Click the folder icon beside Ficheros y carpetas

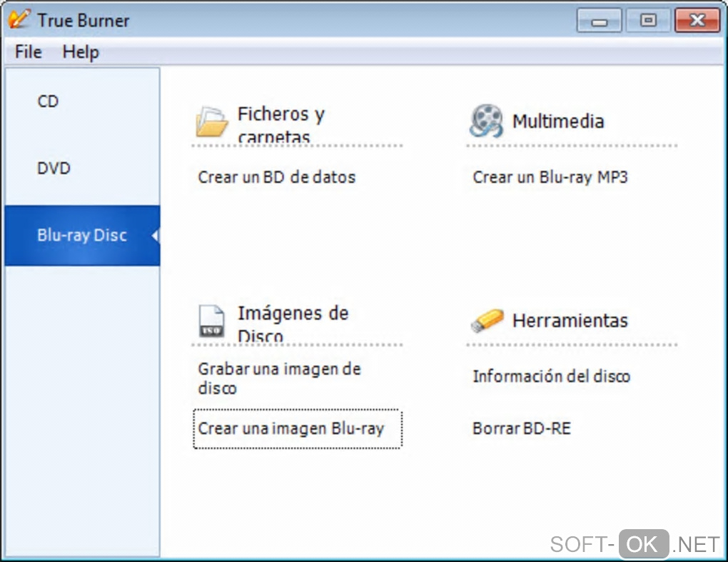(x=212, y=121)
